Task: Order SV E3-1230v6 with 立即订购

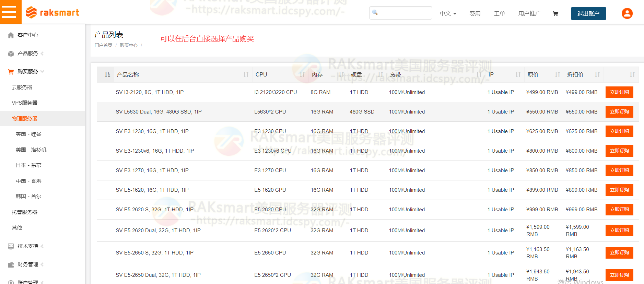Action: [x=619, y=151]
